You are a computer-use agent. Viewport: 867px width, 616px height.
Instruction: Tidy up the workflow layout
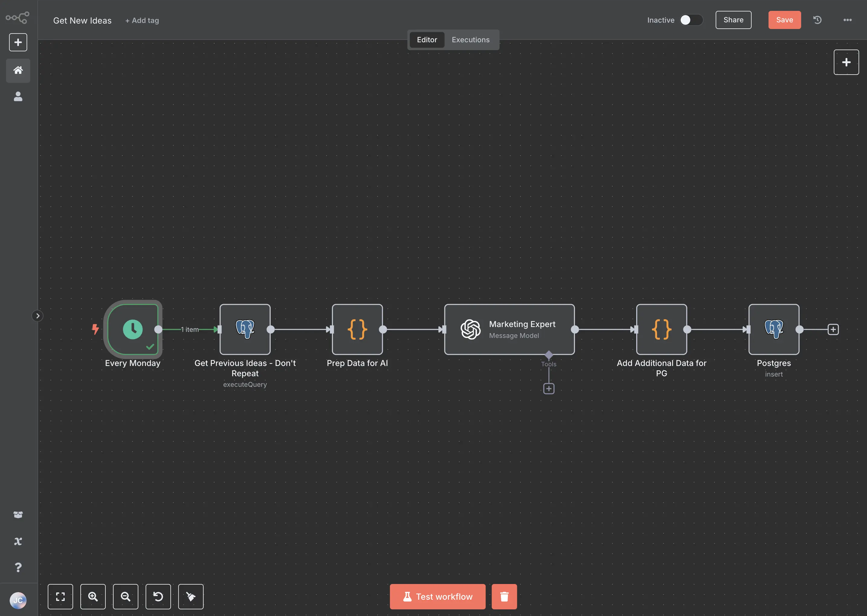coord(191,597)
